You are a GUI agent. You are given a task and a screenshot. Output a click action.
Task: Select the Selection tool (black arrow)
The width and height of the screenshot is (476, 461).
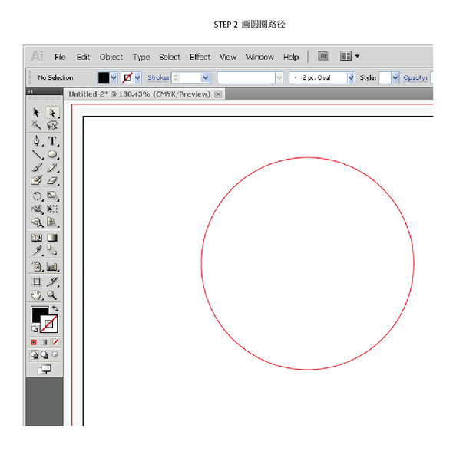[36, 112]
